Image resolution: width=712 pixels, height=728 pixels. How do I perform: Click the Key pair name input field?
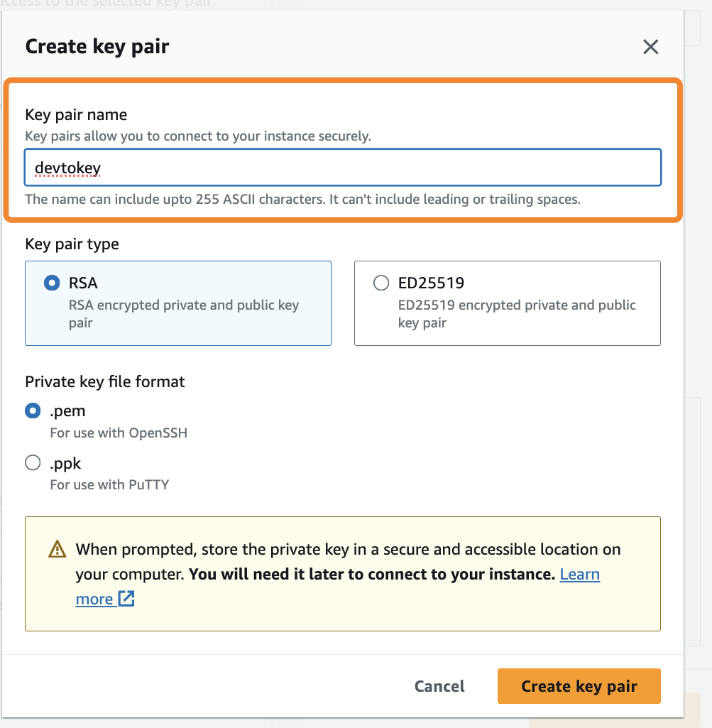[x=343, y=168]
